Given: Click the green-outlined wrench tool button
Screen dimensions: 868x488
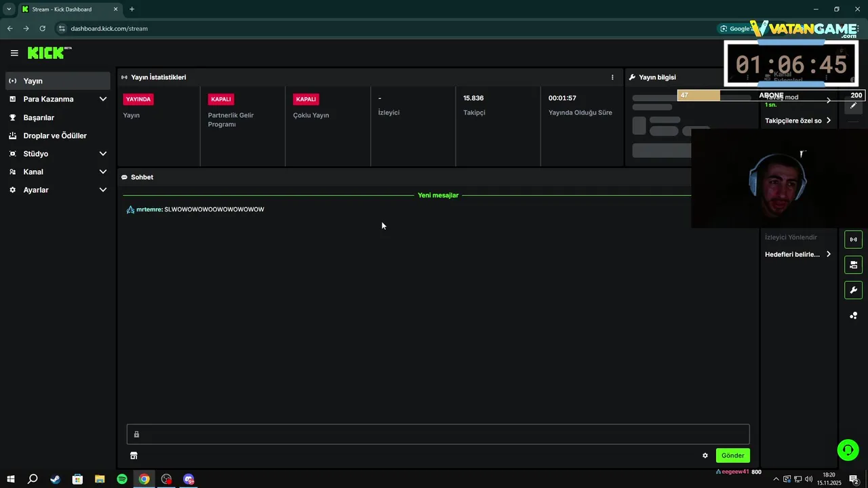Looking at the screenshot, I should tap(854, 290).
